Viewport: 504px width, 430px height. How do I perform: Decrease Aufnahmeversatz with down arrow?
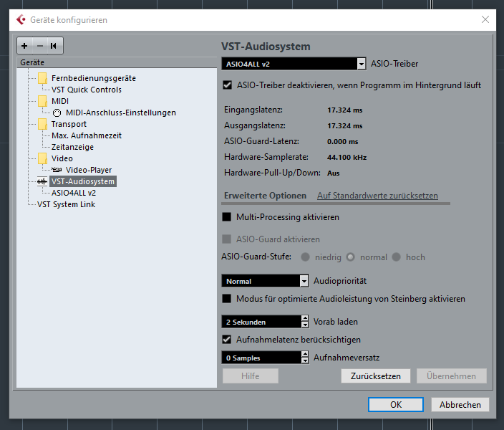click(x=305, y=360)
